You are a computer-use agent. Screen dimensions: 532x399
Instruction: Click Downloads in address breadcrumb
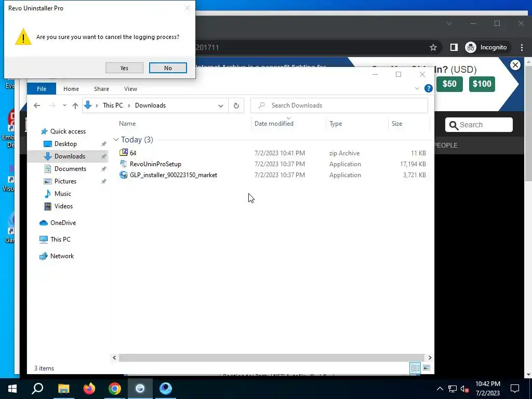(x=150, y=105)
